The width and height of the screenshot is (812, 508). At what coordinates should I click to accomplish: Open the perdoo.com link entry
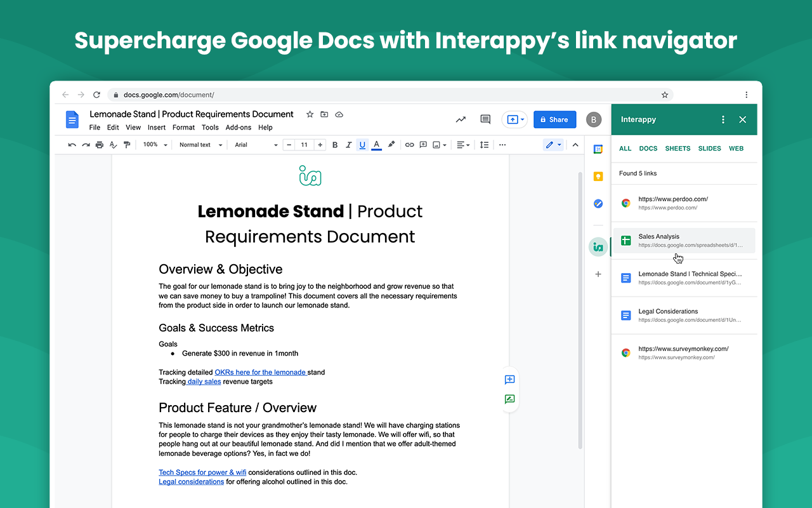pyautogui.click(x=684, y=203)
